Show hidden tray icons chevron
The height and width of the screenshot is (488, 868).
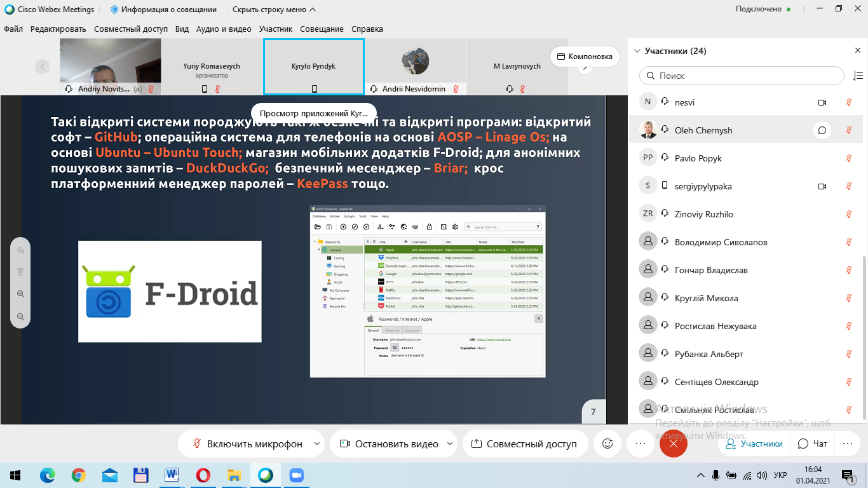700,475
